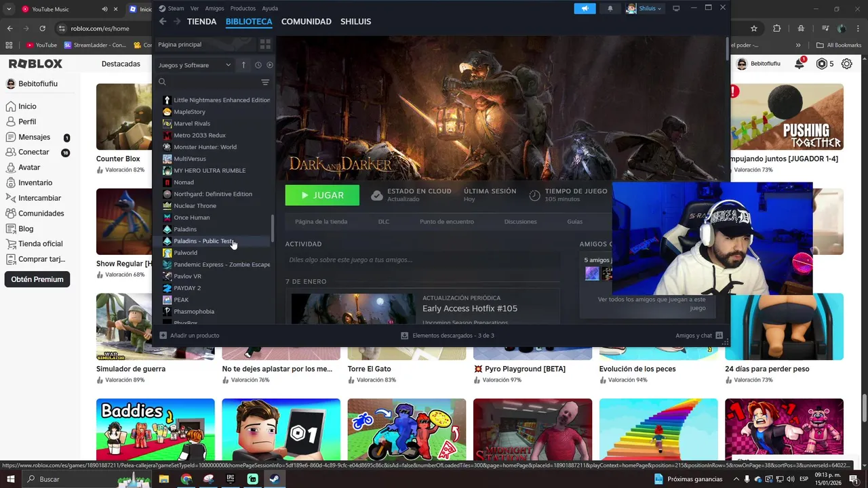Click the Windows Start button

tap(10, 479)
